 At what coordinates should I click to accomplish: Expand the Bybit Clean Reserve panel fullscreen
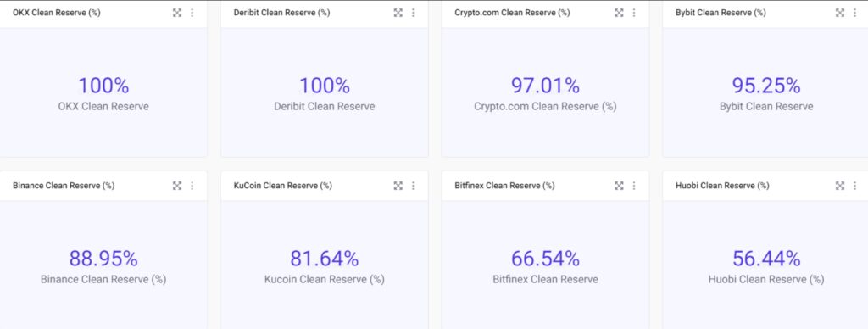pos(840,13)
